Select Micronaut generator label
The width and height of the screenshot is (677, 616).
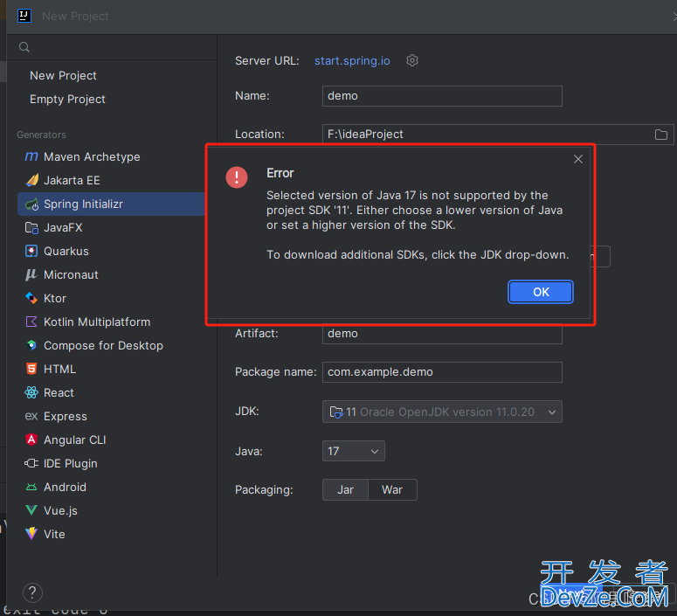click(71, 274)
